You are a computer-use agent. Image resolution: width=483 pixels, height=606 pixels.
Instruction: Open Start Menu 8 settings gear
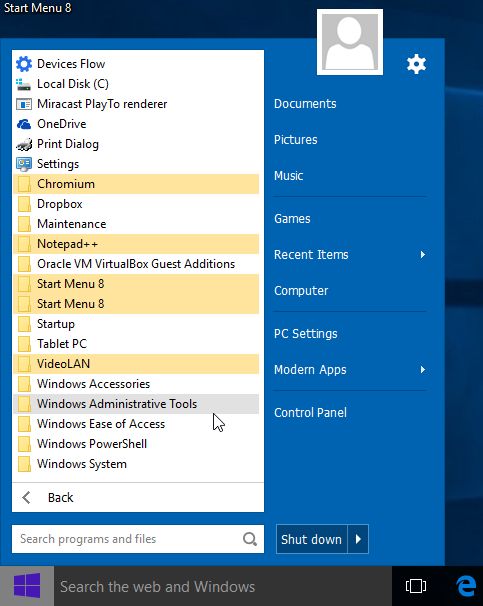click(x=416, y=64)
